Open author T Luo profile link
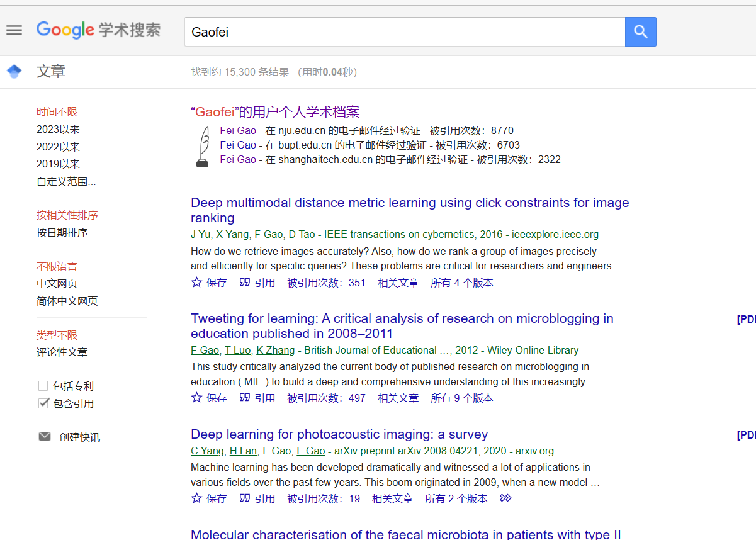This screenshot has width=756, height=540. [x=238, y=351]
